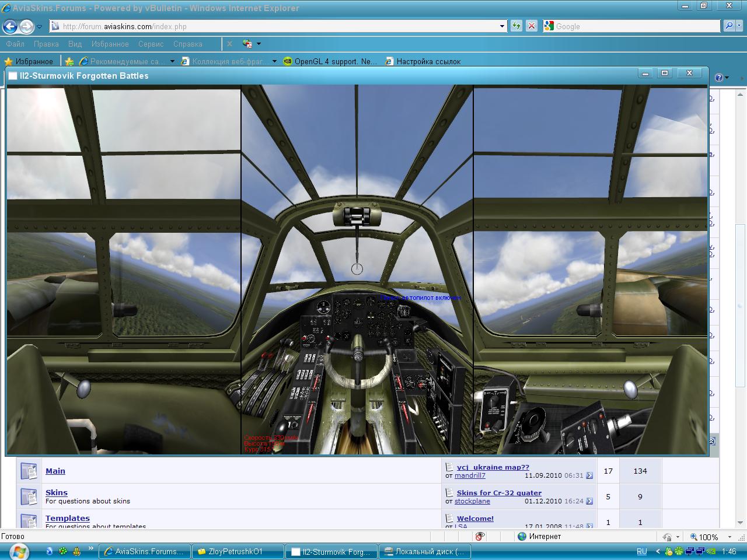The height and width of the screenshot is (560, 747).
Task: Open the OpenGL 4 support favorites link
Action: coord(330,61)
